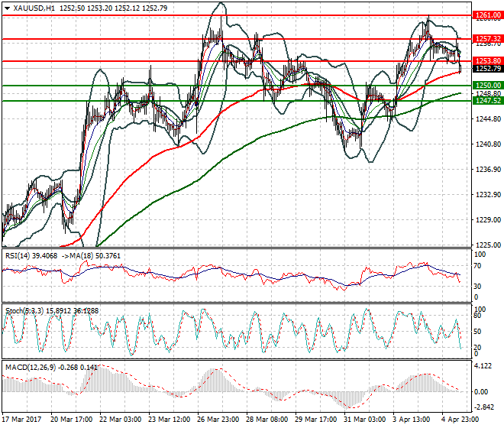Click the green 1250.00 support level tag

(x=488, y=86)
